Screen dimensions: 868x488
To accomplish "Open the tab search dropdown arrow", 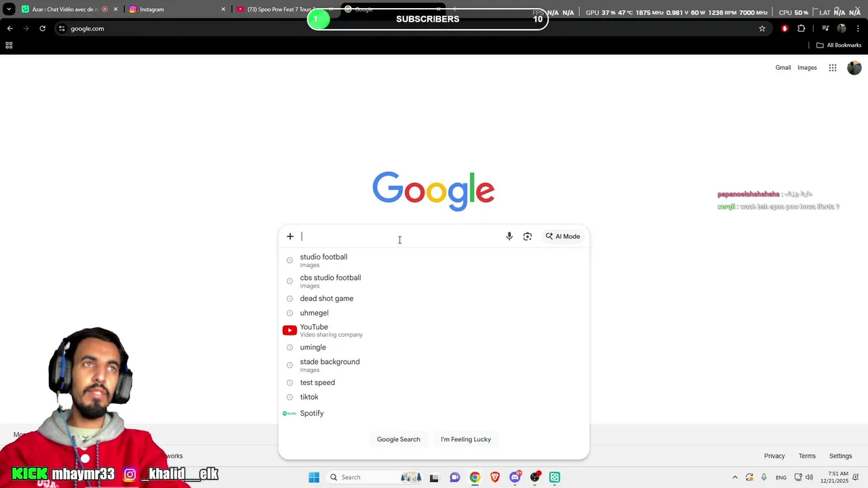I will pos(9,9).
